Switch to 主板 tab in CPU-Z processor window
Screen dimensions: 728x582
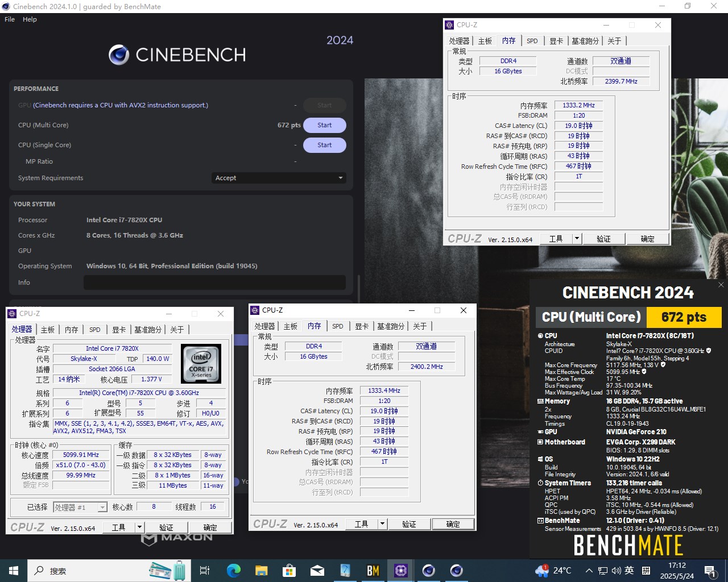point(48,330)
